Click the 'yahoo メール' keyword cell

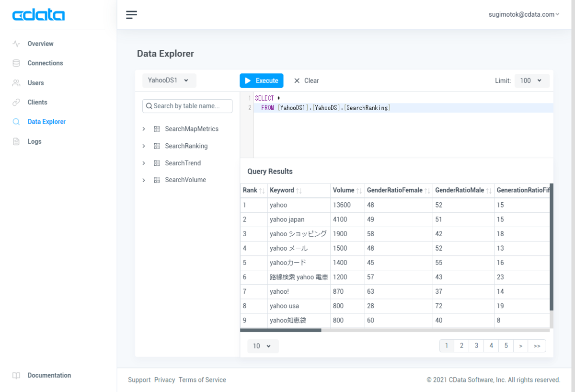299,248
